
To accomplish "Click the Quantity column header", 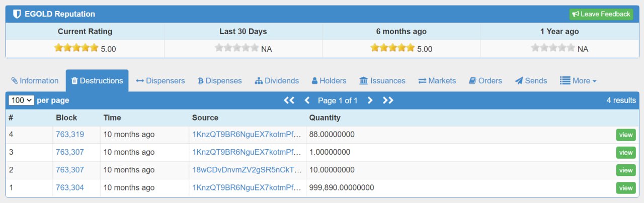I will [x=325, y=118].
